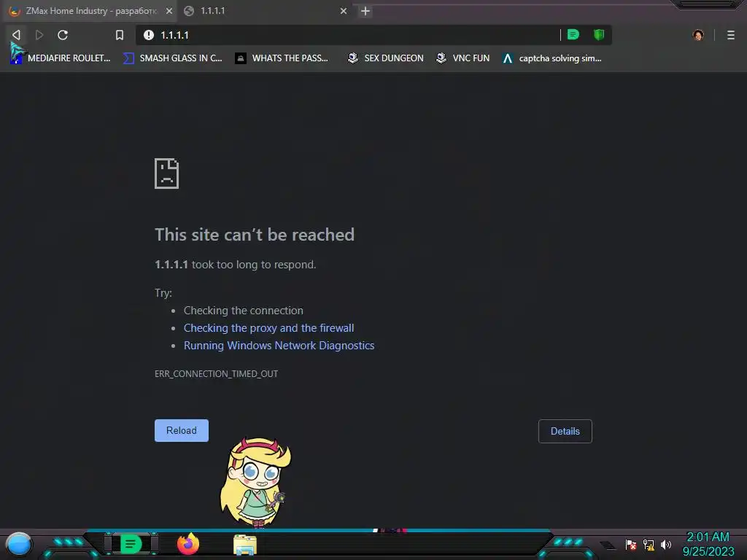Open a new tab with plus button

pyautogui.click(x=365, y=11)
